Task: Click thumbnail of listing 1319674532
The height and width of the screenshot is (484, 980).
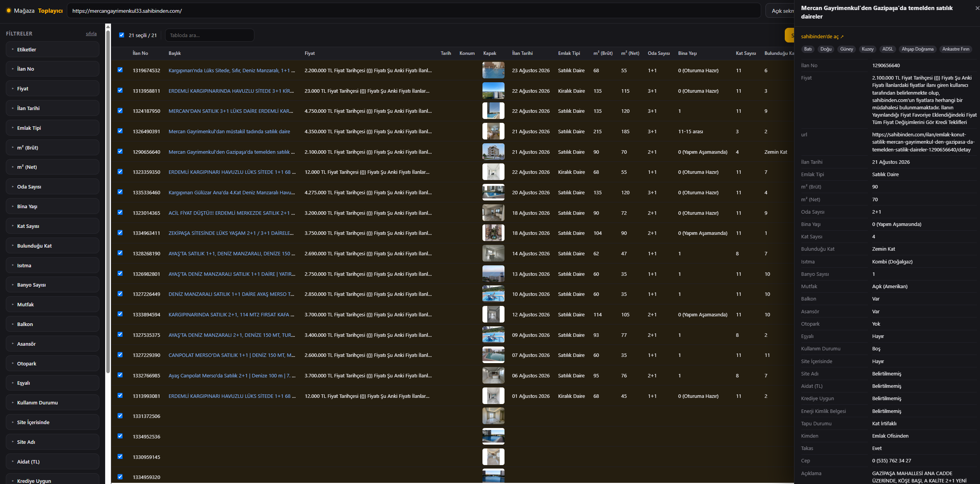Action: click(x=493, y=70)
